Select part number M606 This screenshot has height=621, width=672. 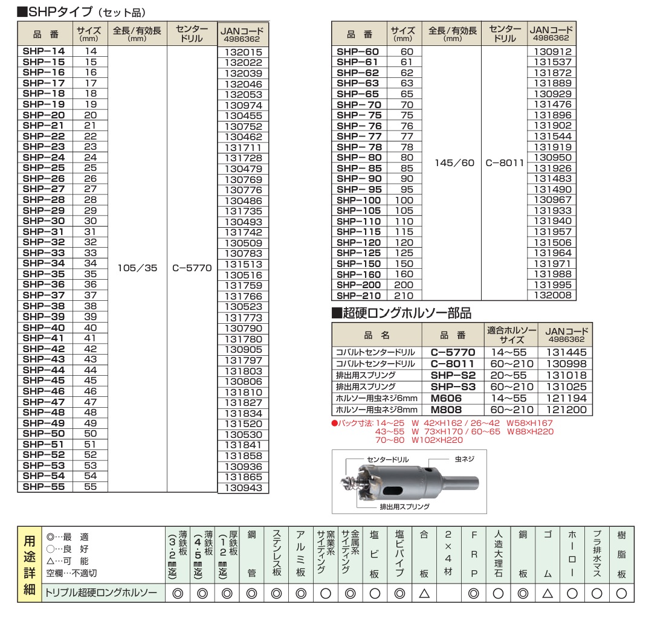click(x=446, y=398)
